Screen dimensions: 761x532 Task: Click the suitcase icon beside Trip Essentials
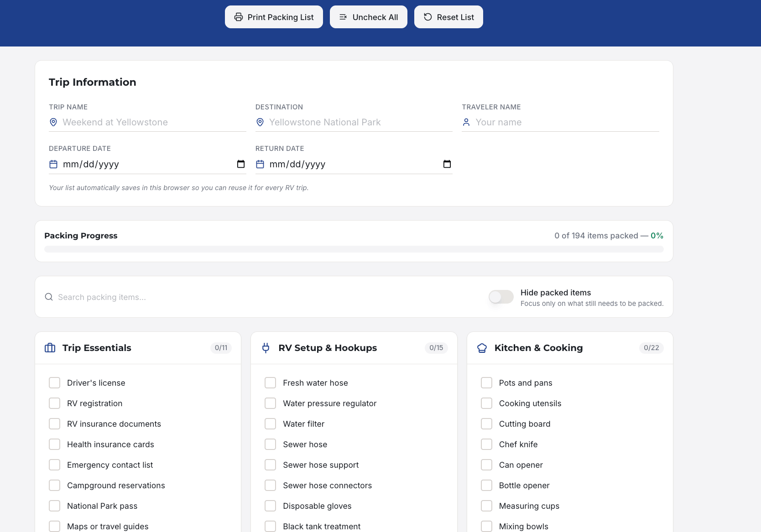pos(50,348)
